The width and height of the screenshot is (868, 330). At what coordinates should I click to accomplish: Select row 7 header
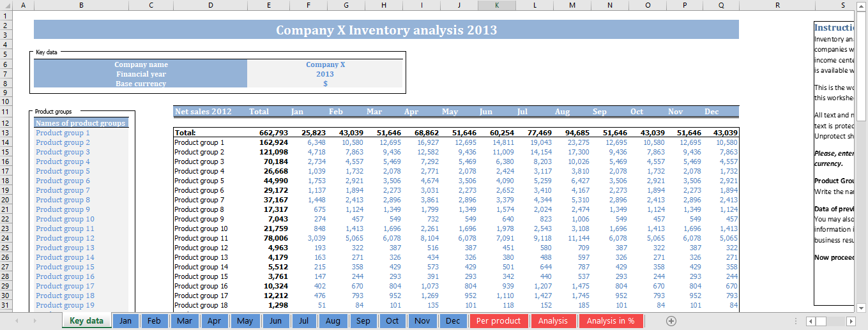click(6, 74)
